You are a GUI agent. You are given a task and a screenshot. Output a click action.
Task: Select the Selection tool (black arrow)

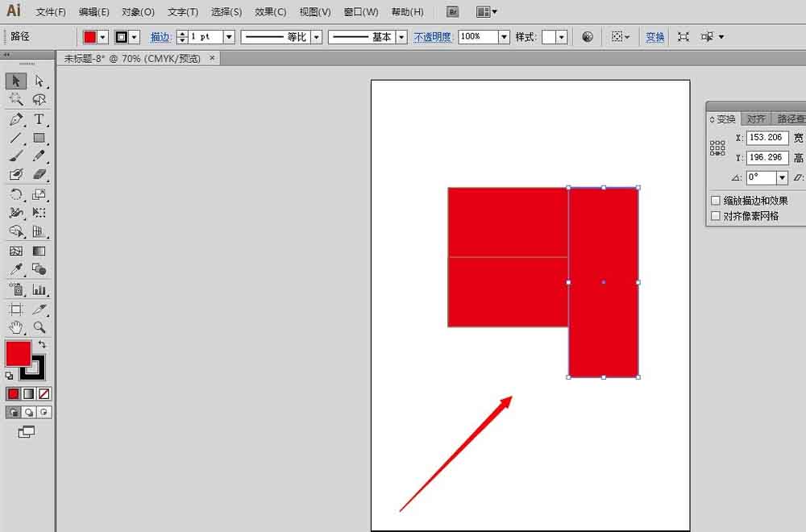click(16, 81)
